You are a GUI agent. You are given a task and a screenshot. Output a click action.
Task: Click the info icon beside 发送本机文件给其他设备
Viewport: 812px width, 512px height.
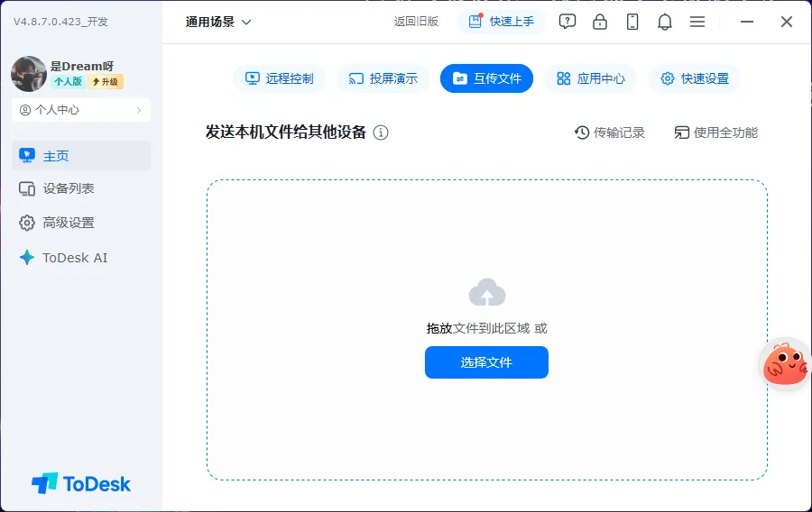pos(381,133)
